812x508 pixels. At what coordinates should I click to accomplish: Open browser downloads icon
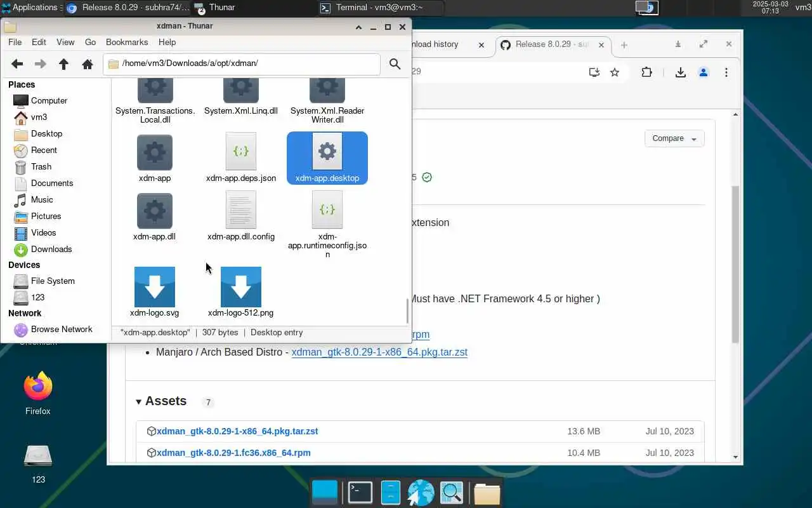[x=681, y=72]
